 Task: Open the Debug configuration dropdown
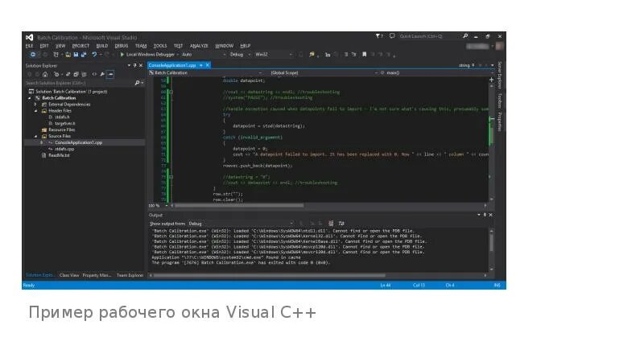(240, 55)
